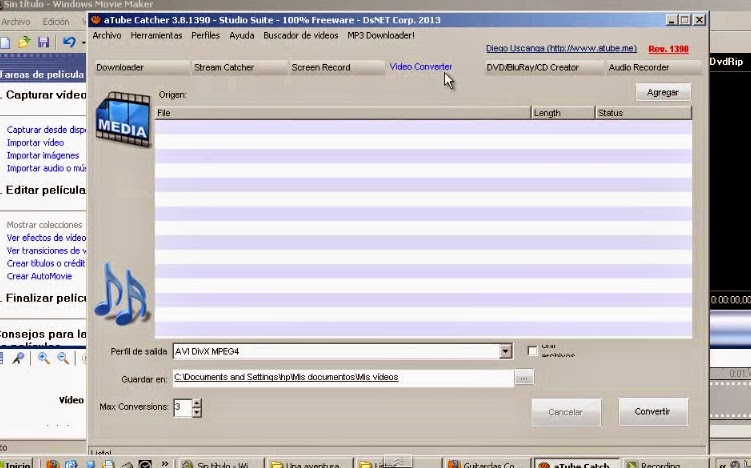Click the microphone narration icon in Movie Maker
This screenshot has height=468, width=751.
[18, 358]
